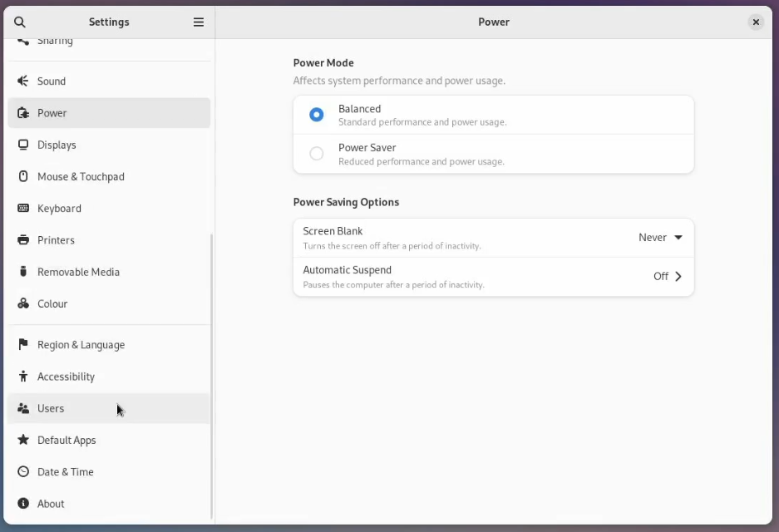The height and width of the screenshot is (532, 779).
Task: Click the Removable Media icon
Action: point(23,272)
